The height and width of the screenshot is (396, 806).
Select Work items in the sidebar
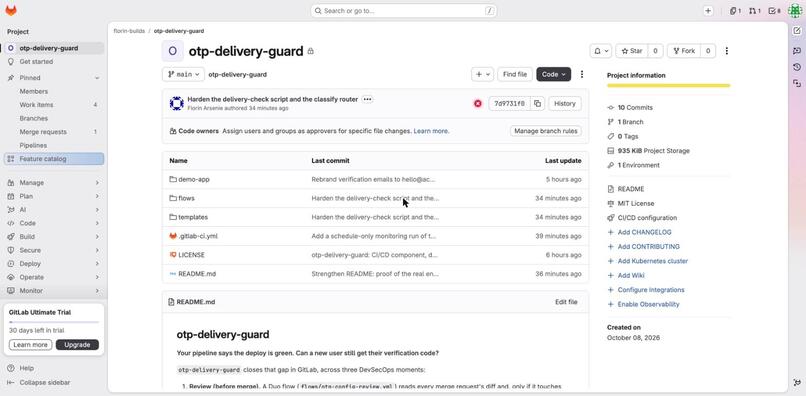[x=53, y=104]
